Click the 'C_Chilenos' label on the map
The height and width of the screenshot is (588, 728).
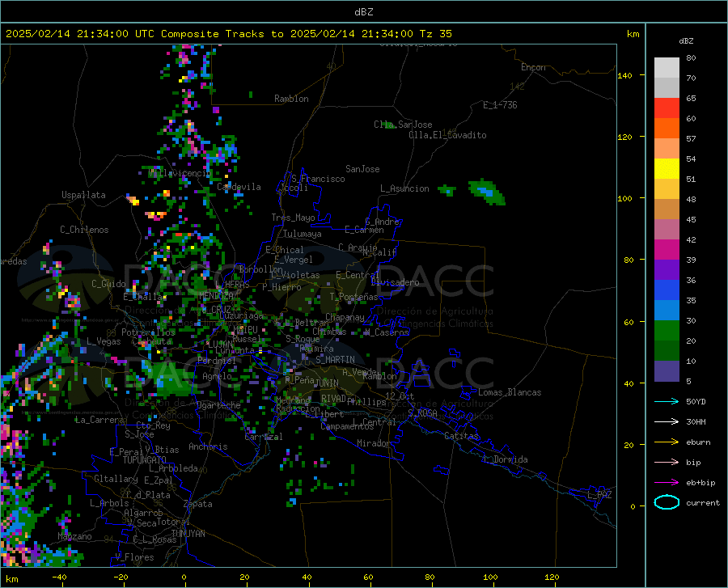84,230
